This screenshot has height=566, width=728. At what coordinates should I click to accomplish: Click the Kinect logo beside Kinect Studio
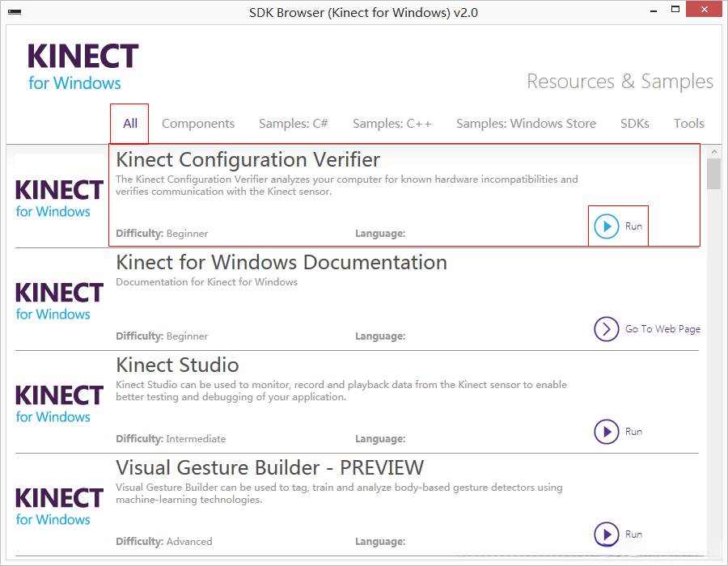tap(59, 403)
